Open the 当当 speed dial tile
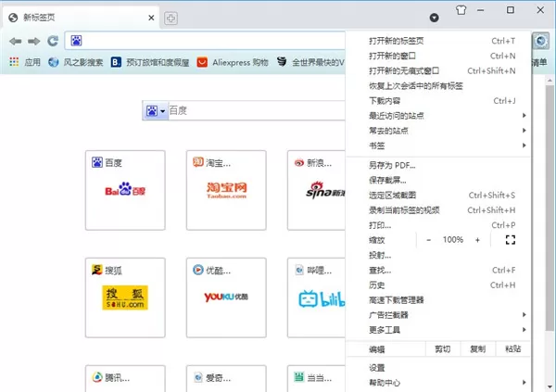The image size is (556, 392). coord(316,378)
